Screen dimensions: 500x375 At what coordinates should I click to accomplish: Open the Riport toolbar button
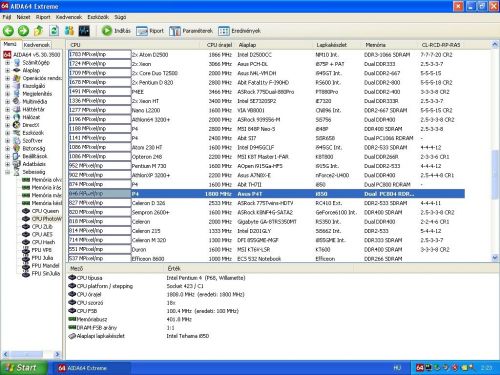[150, 31]
